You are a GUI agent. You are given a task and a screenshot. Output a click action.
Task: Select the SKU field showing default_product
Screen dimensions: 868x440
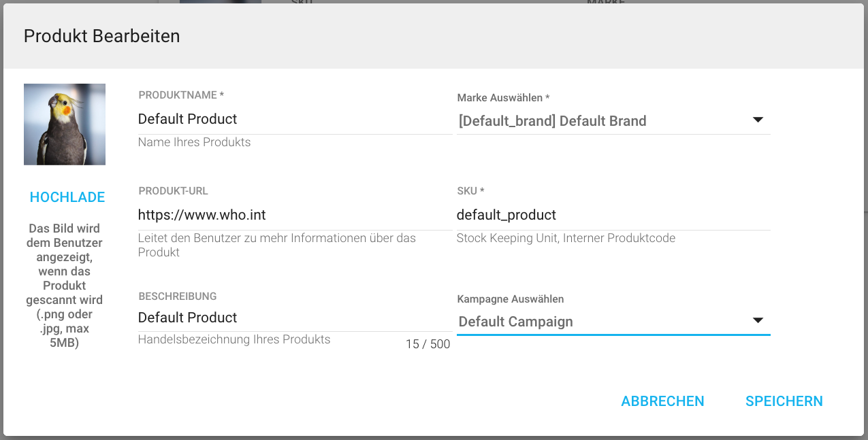pos(613,215)
